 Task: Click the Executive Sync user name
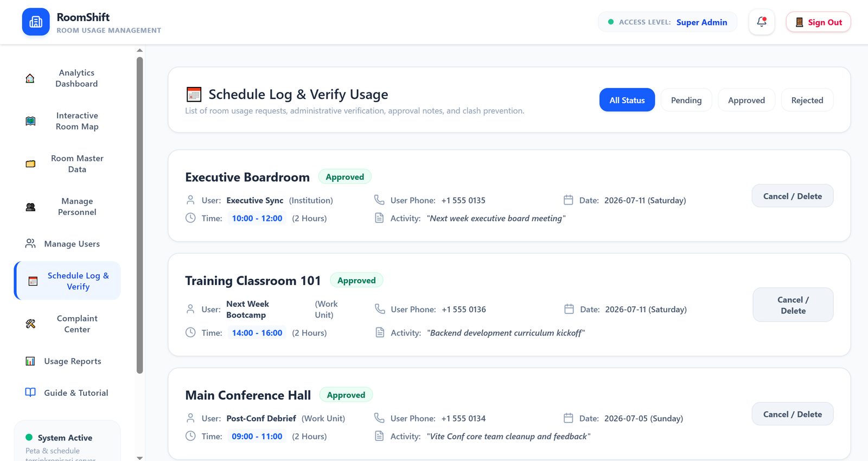255,200
